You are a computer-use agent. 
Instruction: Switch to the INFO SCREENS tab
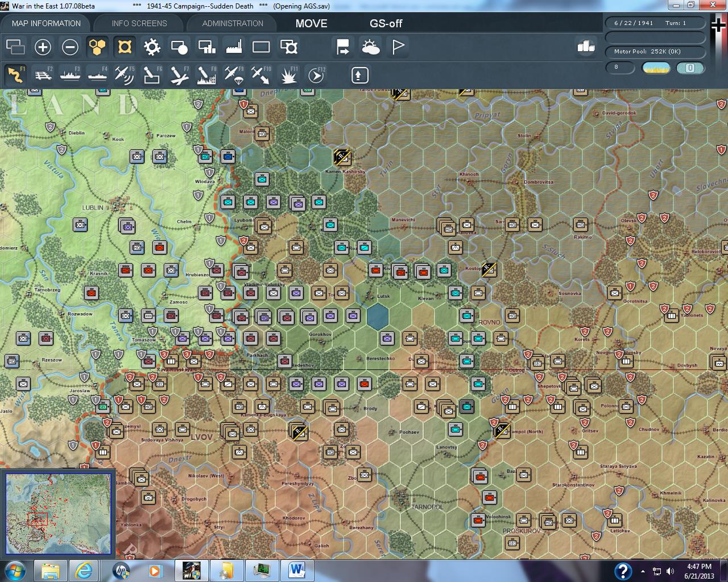139,23
